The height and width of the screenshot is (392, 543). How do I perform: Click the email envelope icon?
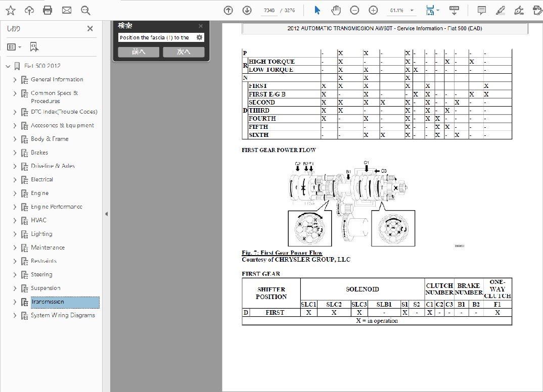point(66,10)
